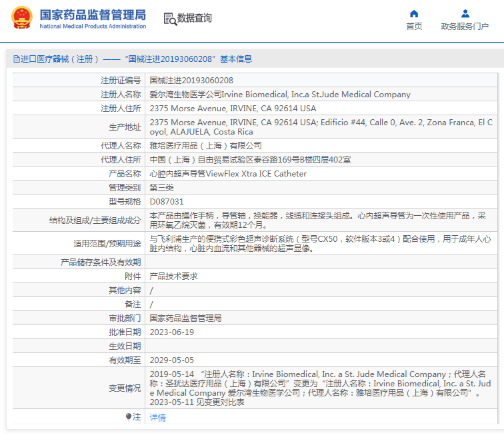Image resolution: width=504 pixels, height=435 pixels.
Task: Select model number D087031
Action: [167, 201]
